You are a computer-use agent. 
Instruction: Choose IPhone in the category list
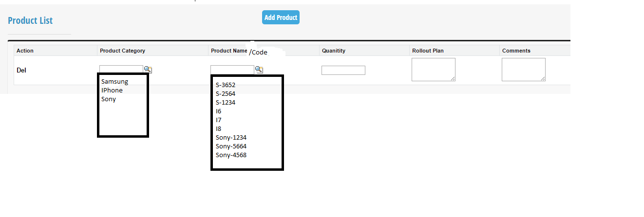click(x=112, y=90)
